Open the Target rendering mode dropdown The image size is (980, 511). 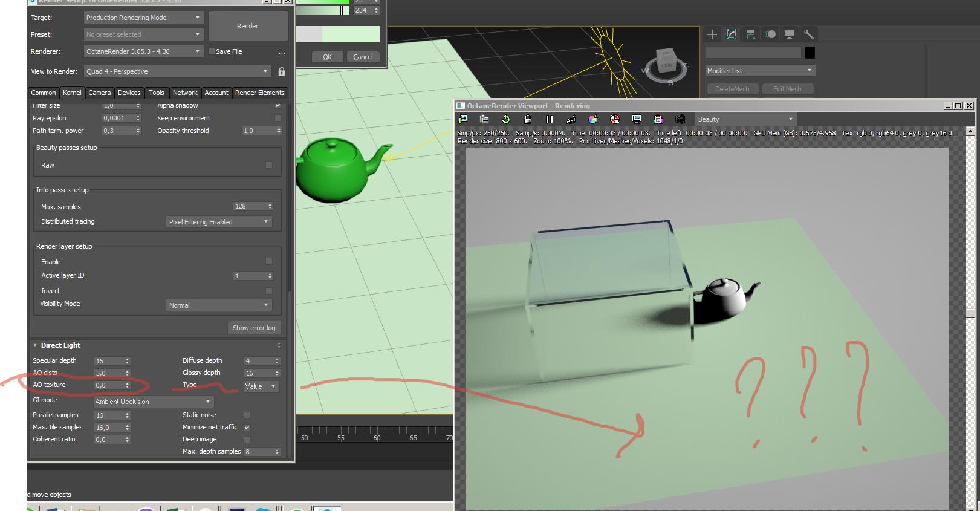coord(143,18)
